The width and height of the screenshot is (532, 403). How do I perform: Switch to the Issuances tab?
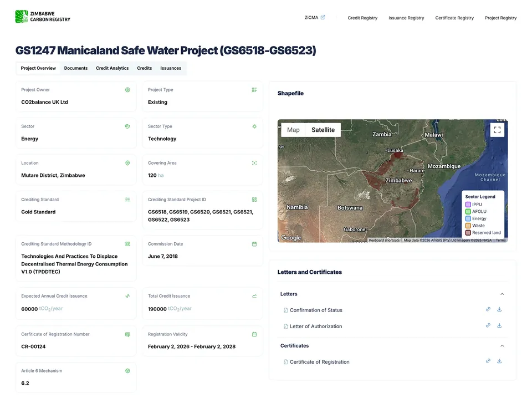[x=171, y=68]
